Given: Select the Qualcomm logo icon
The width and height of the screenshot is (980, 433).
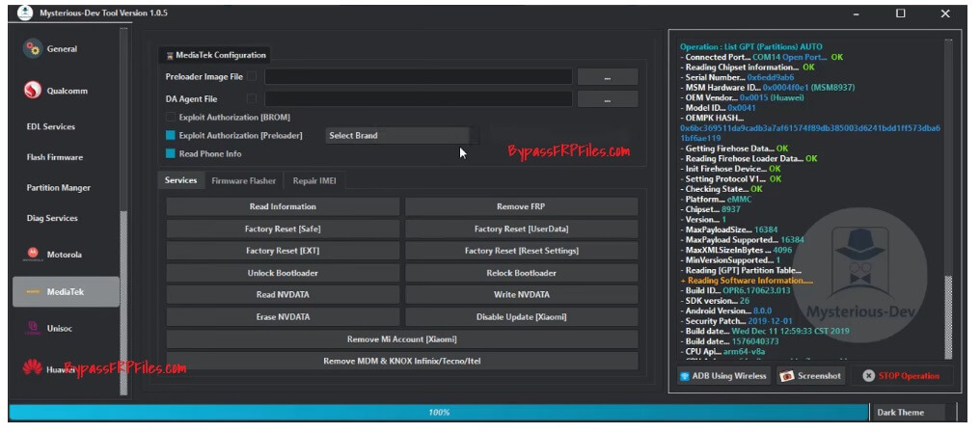Looking at the screenshot, I should (33, 91).
